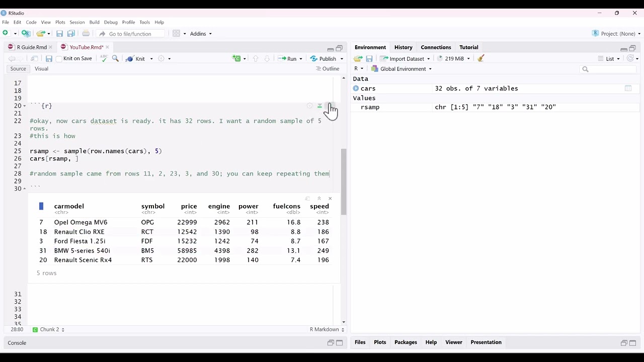This screenshot has width=644, height=362.
Task: Click the Run button
Action: click(x=287, y=59)
